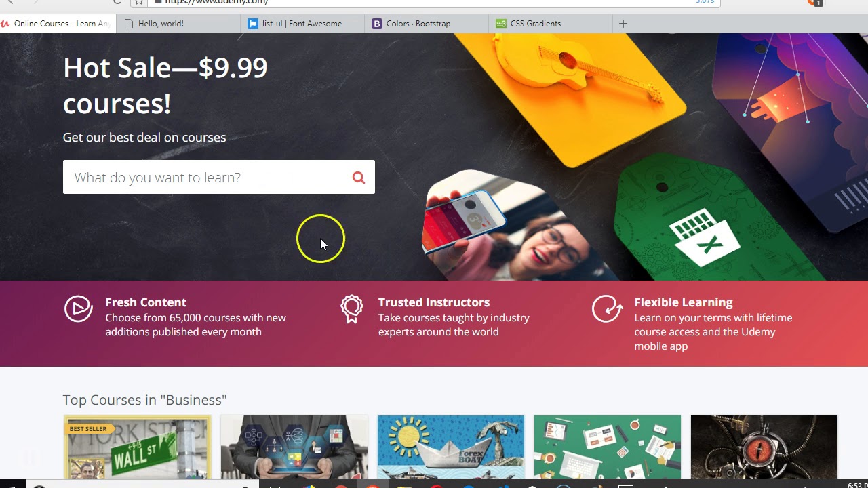The height and width of the screenshot is (488, 868).
Task: Open the green desk flat-lay course thumbnail
Action: pyautogui.click(x=608, y=447)
